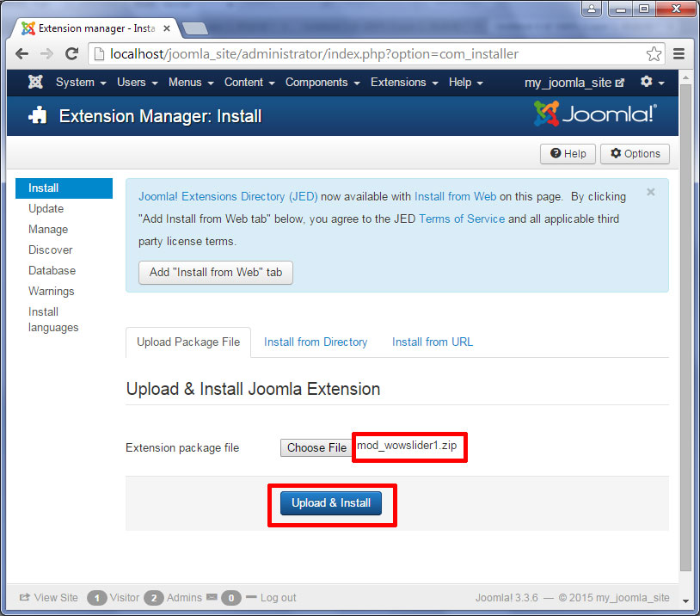Expand the Content menu
700x616 pixels.
pyautogui.click(x=249, y=83)
